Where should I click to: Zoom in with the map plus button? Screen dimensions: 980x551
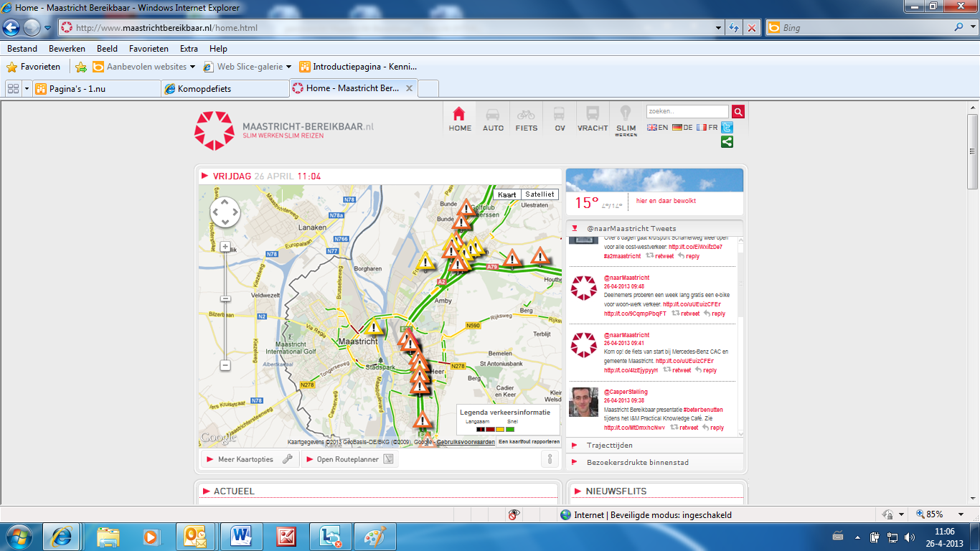tap(225, 247)
